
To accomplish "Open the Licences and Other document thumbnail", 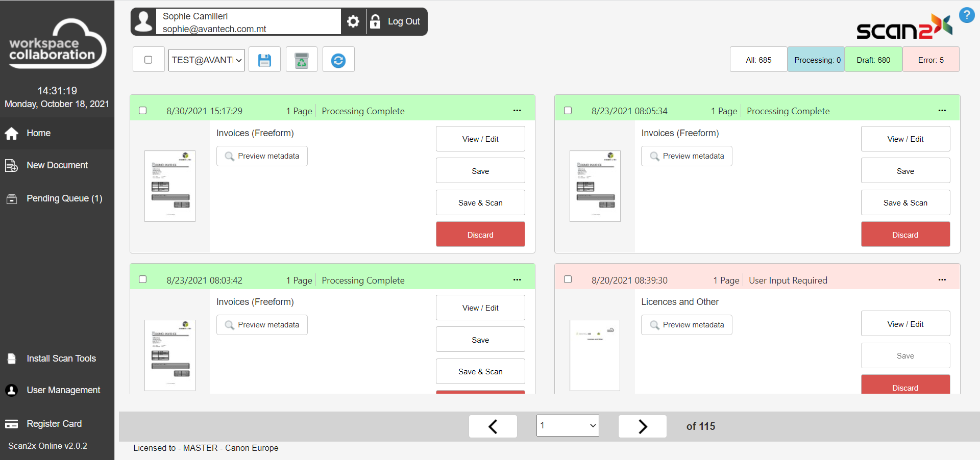I will (x=595, y=355).
